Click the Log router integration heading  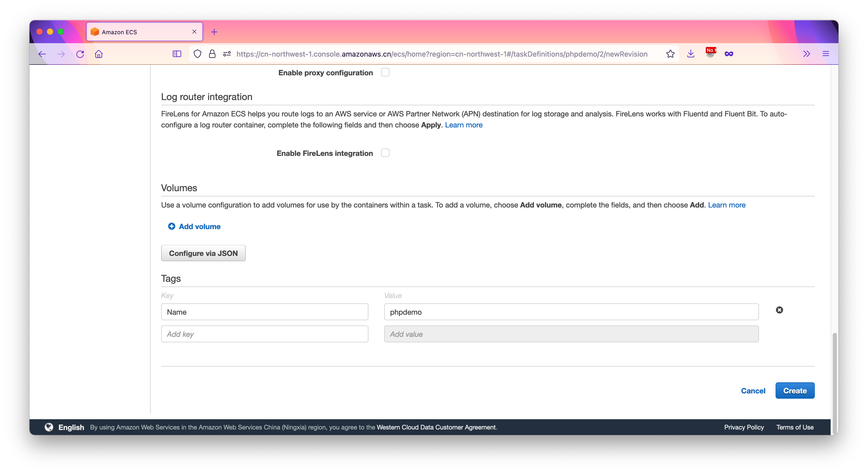click(206, 97)
